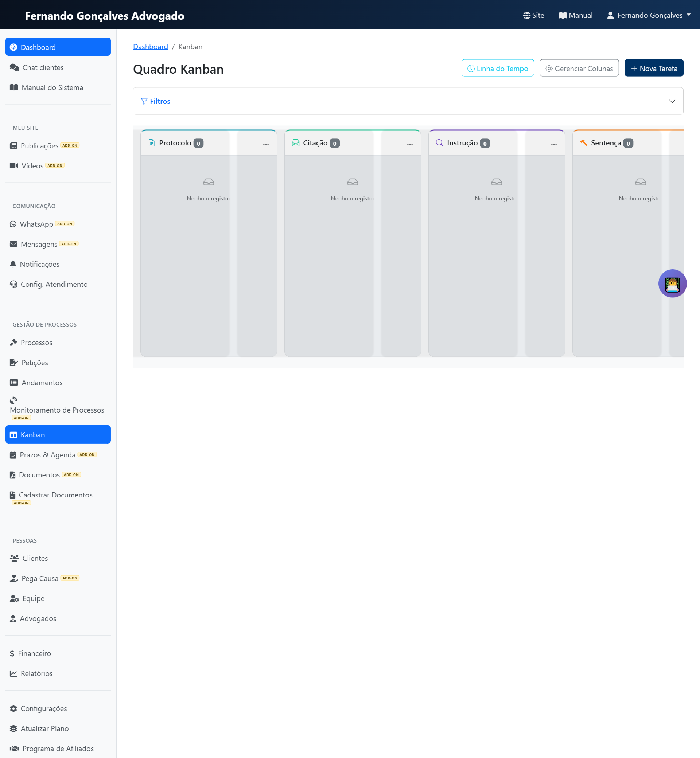
Task: Create a new task with Nova Tarefa
Action: pos(654,68)
